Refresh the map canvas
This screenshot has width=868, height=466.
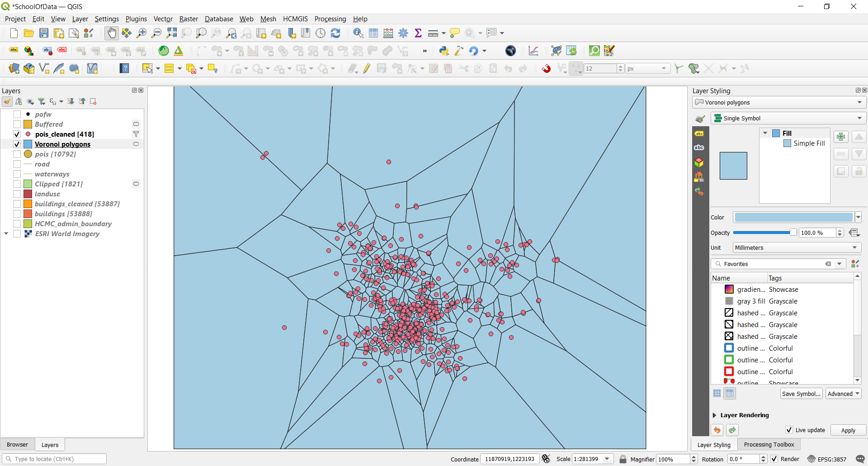[335, 33]
